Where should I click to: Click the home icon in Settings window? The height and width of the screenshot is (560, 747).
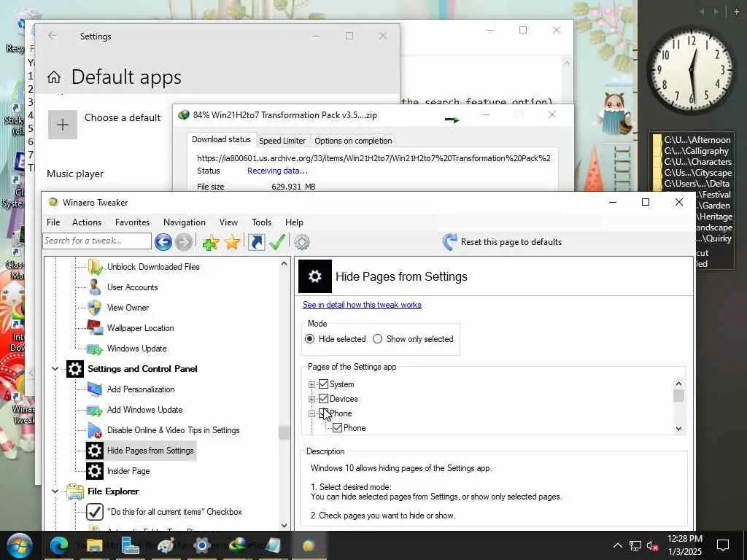(54, 77)
